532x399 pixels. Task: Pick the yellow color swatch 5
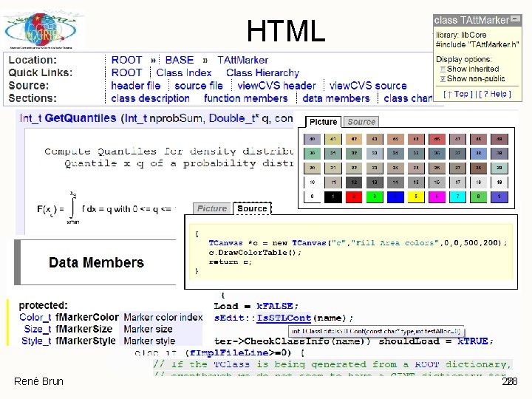(x=416, y=197)
